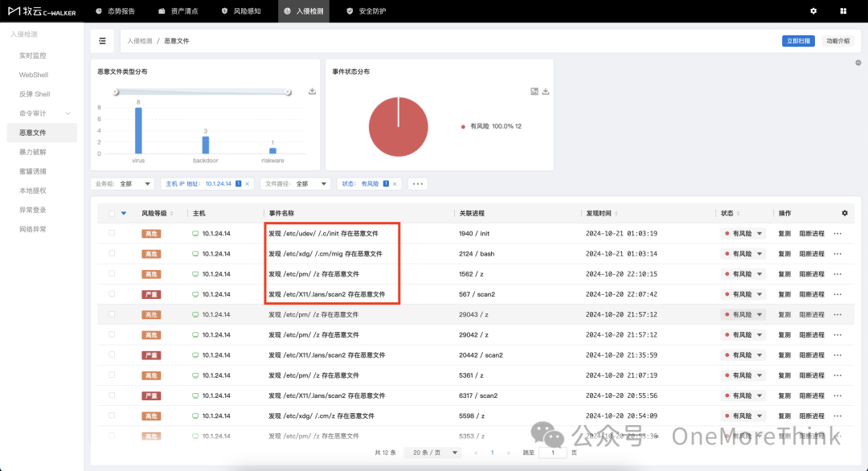This screenshot has height=471, width=868.
Task: Open the apps grid icon in top bar
Action: [843, 11]
